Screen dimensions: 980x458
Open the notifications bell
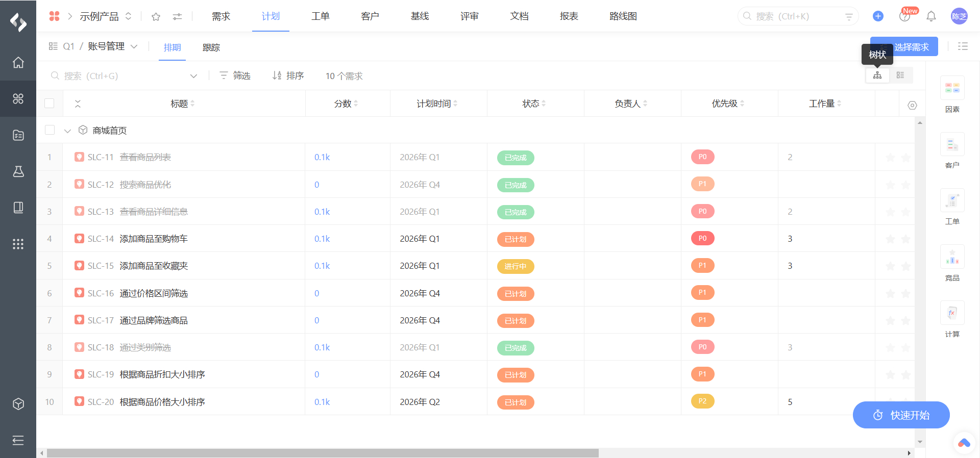pyautogui.click(x=931, y=16)
